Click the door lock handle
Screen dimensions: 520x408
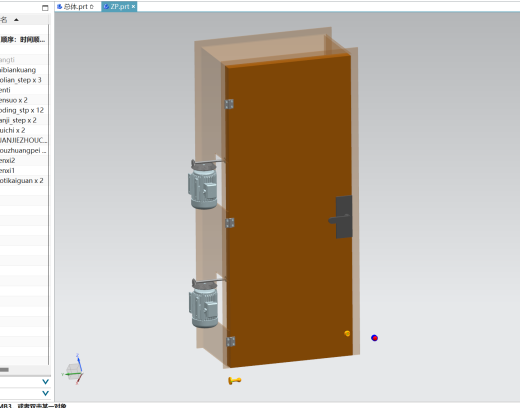342,217
